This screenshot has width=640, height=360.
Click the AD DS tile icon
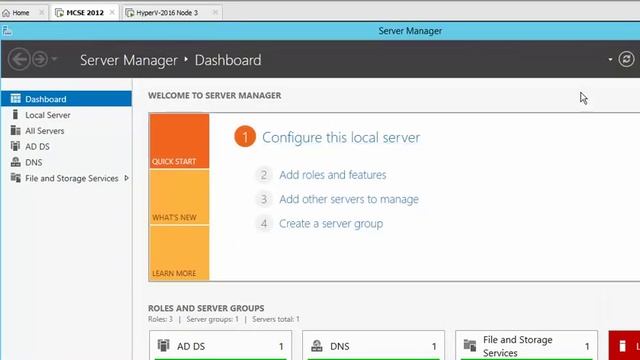click(x=163, y=345)
